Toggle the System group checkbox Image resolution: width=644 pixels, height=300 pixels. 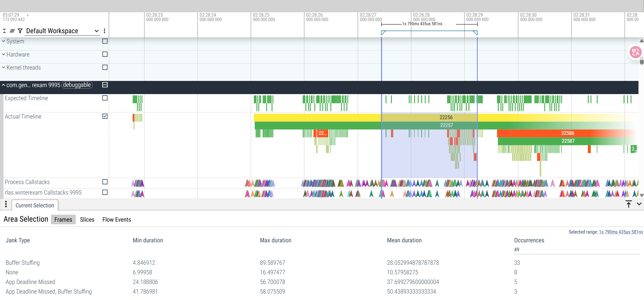[x=105, y=41]
